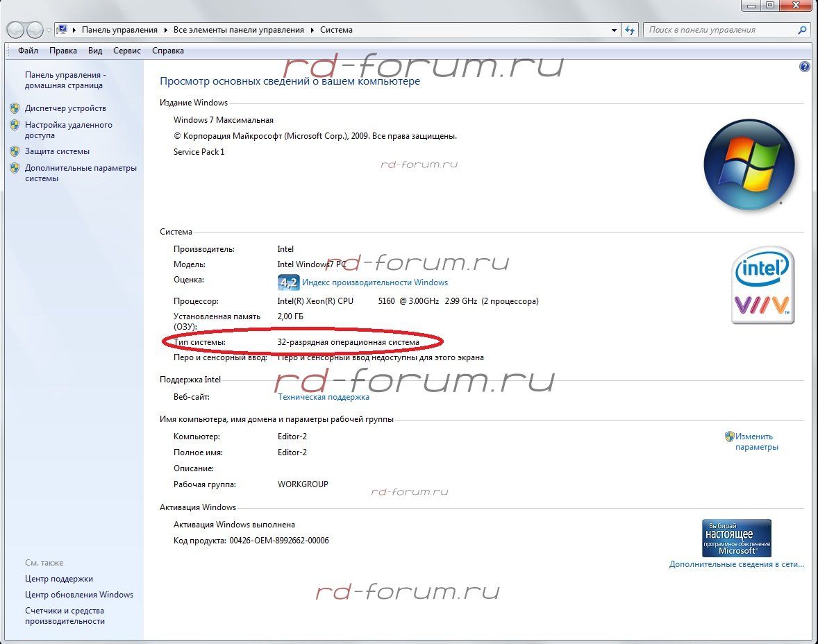This screenshot has width=818, height=644.
Task: Click the Editor-2 value beside Полное имя
Action: (x=292, y=452)
